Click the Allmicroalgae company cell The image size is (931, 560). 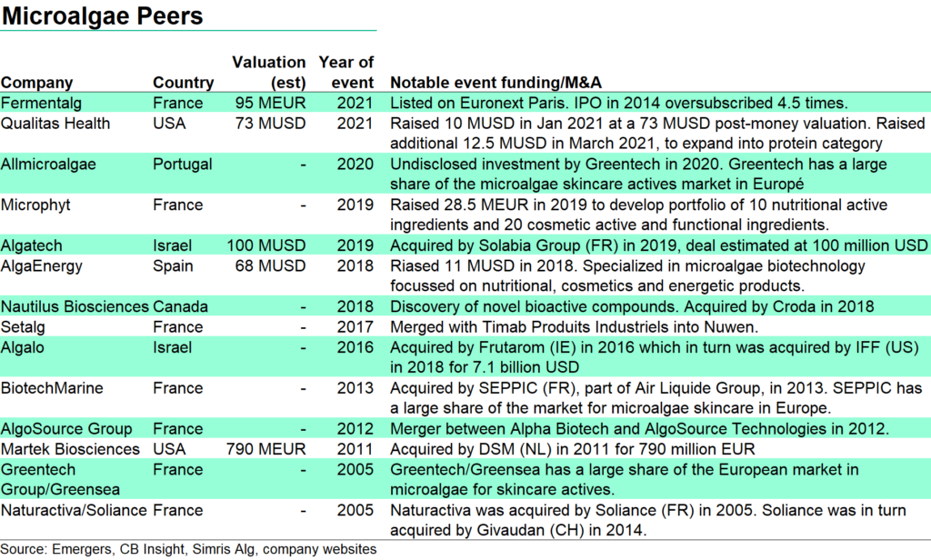click(48, 165)
